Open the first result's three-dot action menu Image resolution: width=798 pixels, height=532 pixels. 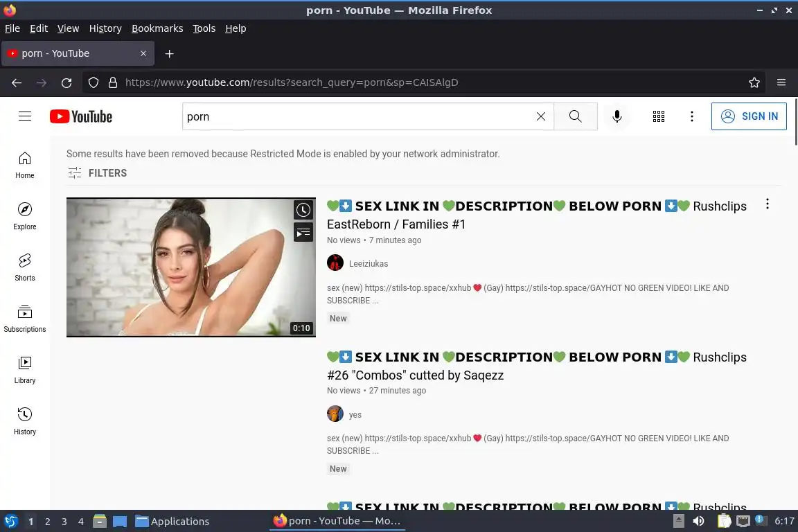click(768, 204)
